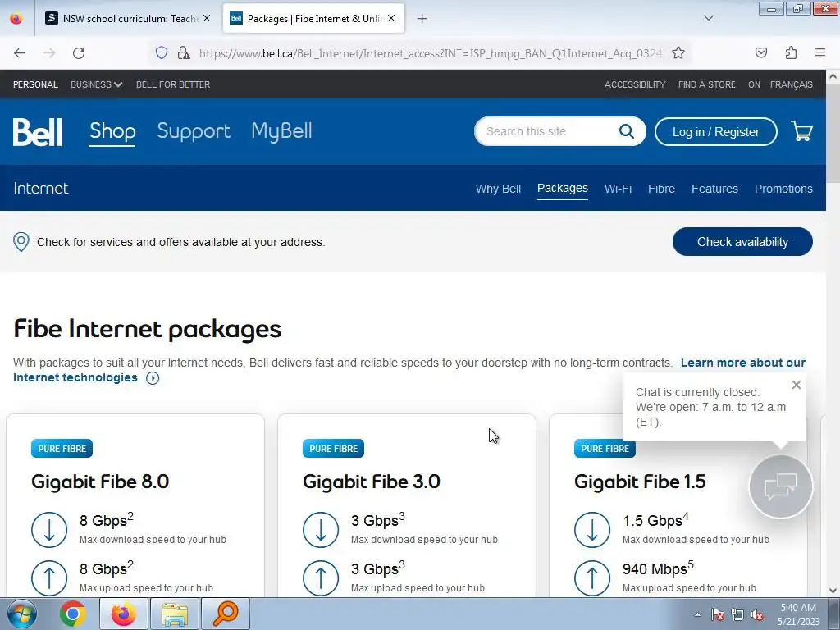This screenshot has height=630, width=840.
Task: Close the NSW school curriculum tab
Action: click(207, 18)
